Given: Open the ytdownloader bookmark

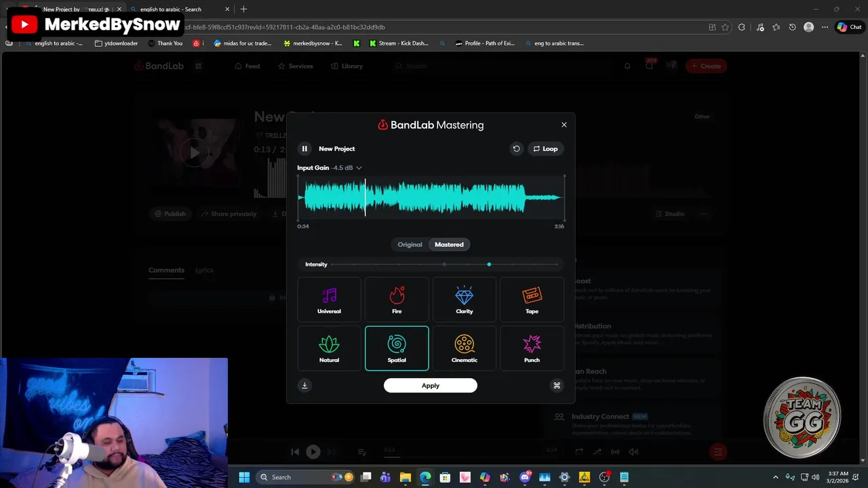Looking at the screenshot, I should [117, 43].
